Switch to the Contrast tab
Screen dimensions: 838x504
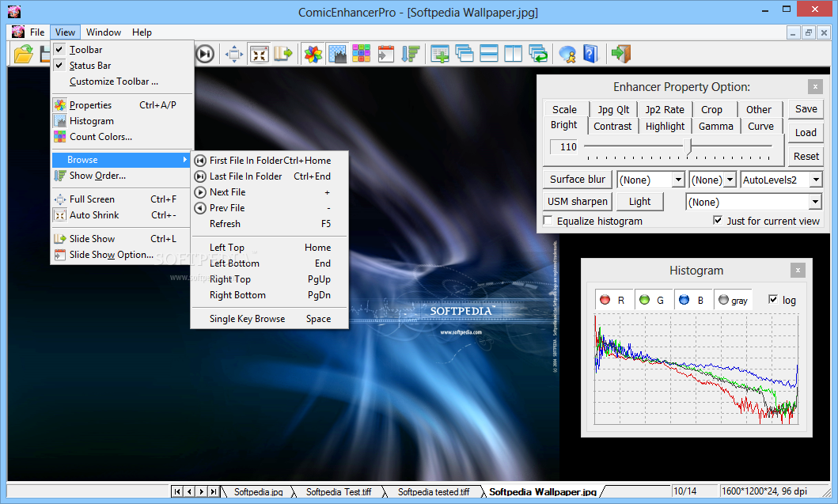click(x=612, y=126)
